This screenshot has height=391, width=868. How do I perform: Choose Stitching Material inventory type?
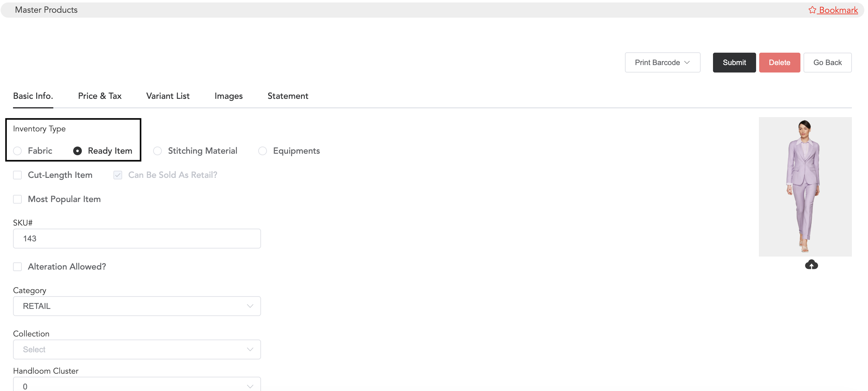[157, 151]
